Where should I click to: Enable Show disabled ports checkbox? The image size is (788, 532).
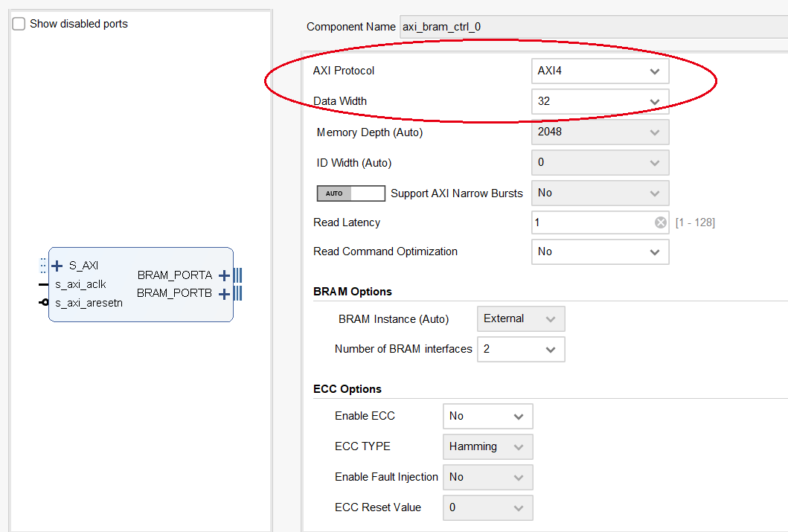point(18,24)
